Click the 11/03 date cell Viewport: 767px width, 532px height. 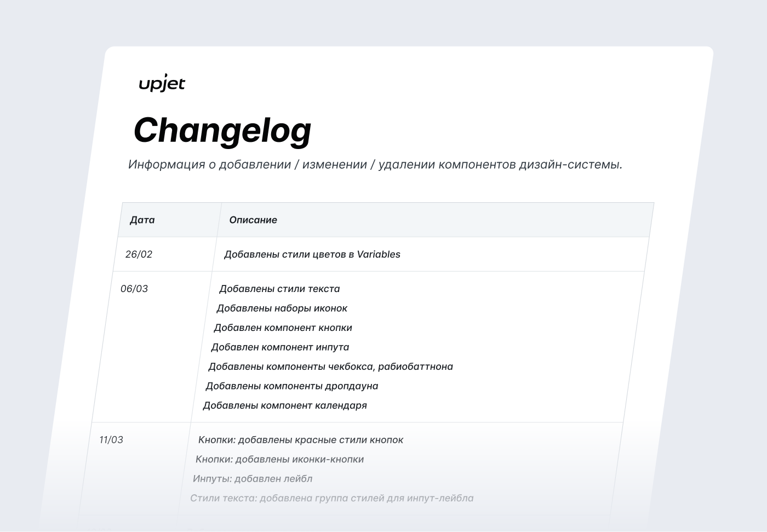[111, 440]
